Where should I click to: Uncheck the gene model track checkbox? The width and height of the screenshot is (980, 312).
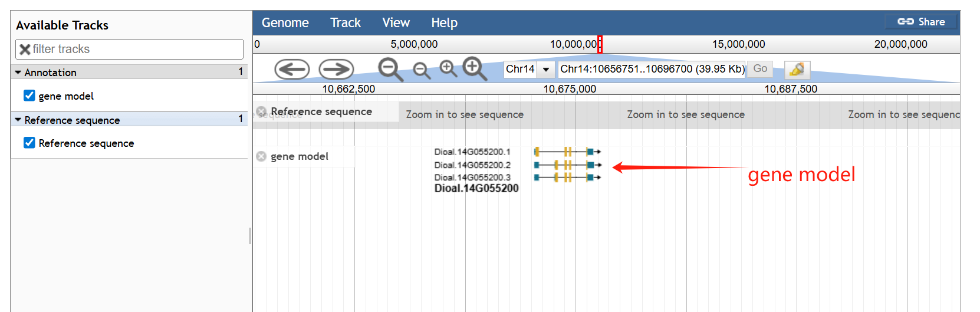[x=29, y=96]
